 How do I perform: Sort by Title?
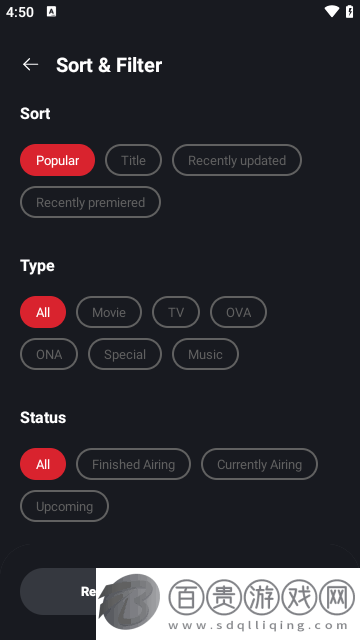point(133,160)
